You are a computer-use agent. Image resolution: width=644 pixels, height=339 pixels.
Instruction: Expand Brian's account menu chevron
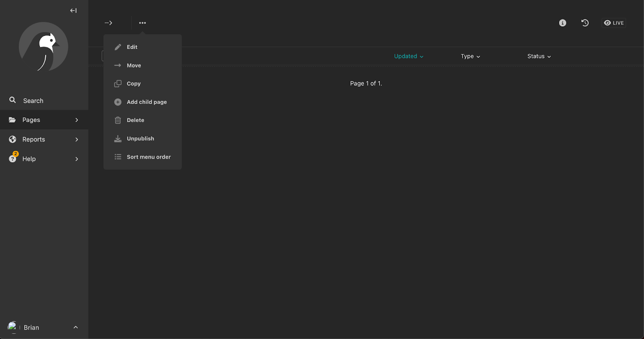coord(76,327)
